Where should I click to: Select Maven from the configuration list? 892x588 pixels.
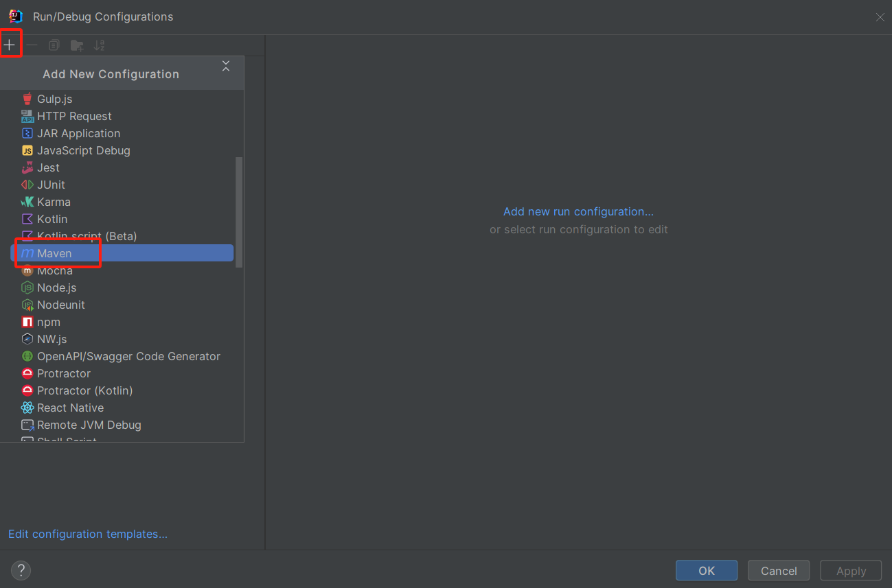tap(54, 253)
